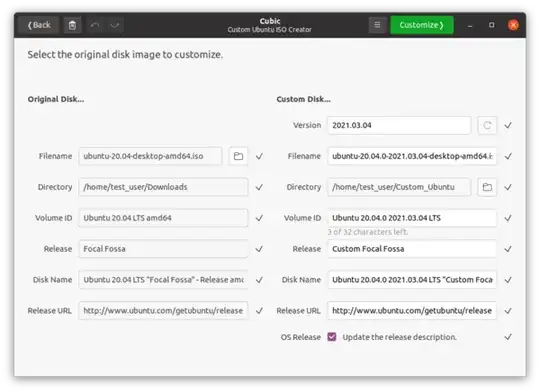Image resolution: width=540 pixels, height=392 pixels.
Task: Click the undo arrow in header
Action: pyautogui.click(x=95, y=25)
